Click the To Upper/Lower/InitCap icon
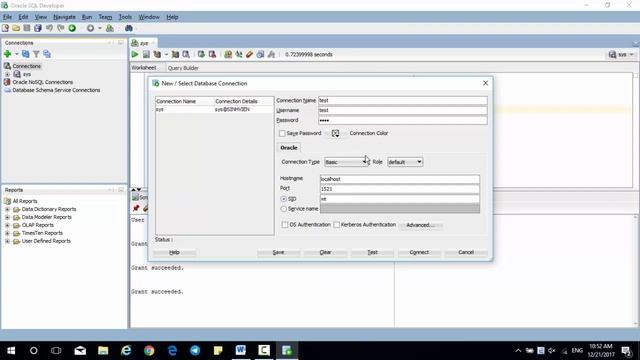The image size is (640, 360). pyautogui.click(x=239, y=54)
